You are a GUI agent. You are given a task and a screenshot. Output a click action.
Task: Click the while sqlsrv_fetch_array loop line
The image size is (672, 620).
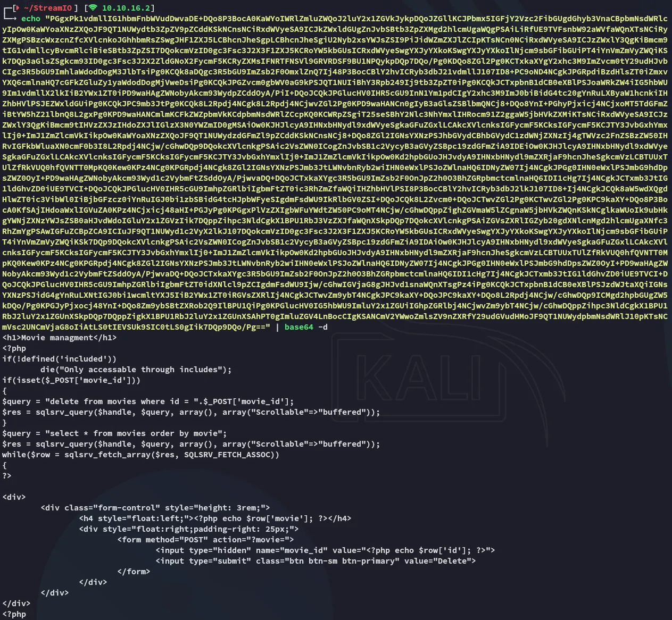(x=140, y=455)
